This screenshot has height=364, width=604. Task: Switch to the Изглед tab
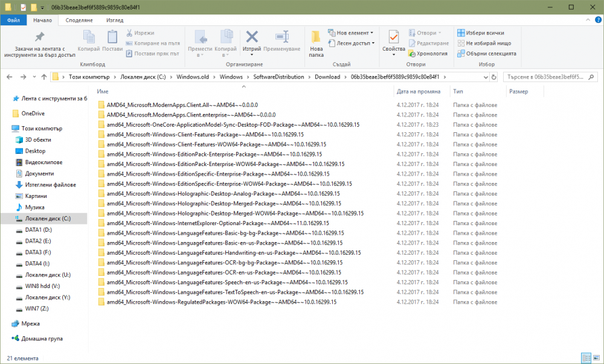(x=115, y=21)
